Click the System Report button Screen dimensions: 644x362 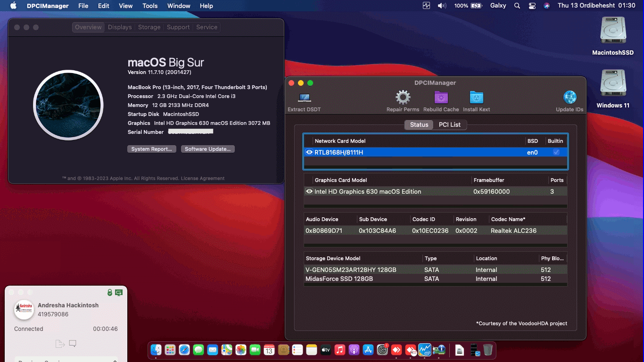pyautogui.click(x=151, y=148)
